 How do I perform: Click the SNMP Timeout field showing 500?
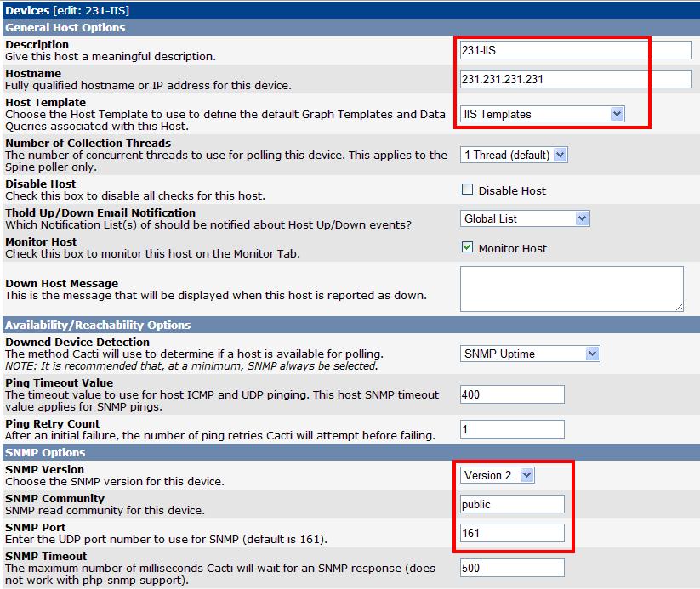point(512,568)
